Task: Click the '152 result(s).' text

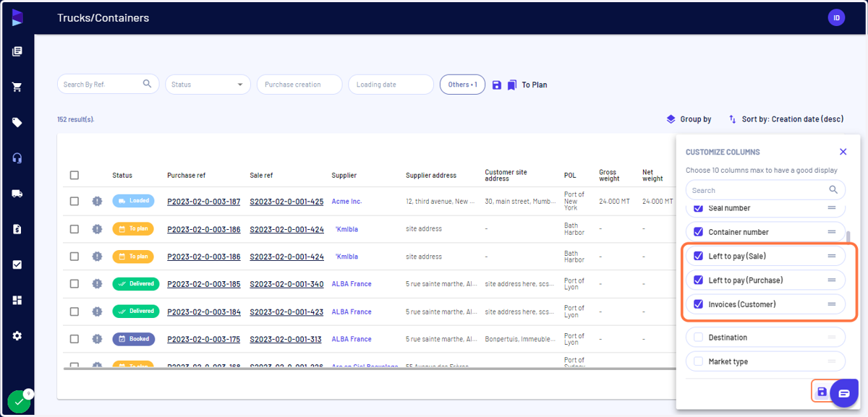Action: pos(76,119)
